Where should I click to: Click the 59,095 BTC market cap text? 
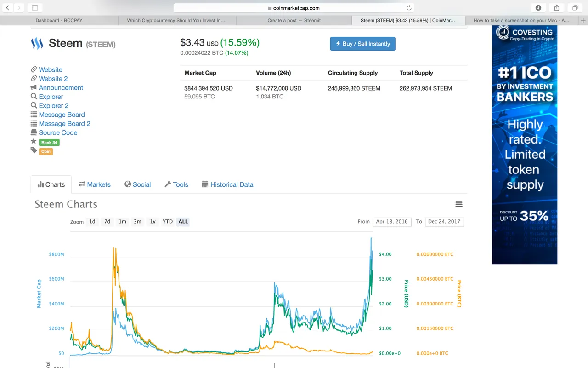coord(199,97)
